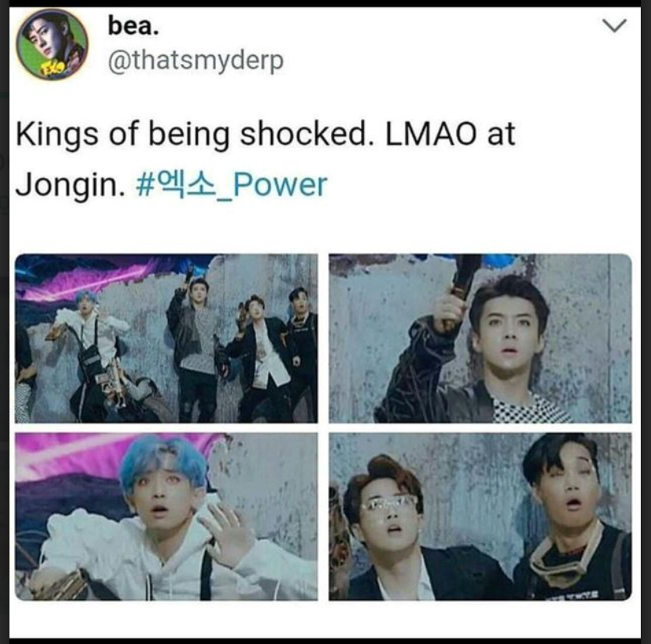Click 'LMAO at' text in the tweet
Screen dimensions: 651x644
[451, 135]
